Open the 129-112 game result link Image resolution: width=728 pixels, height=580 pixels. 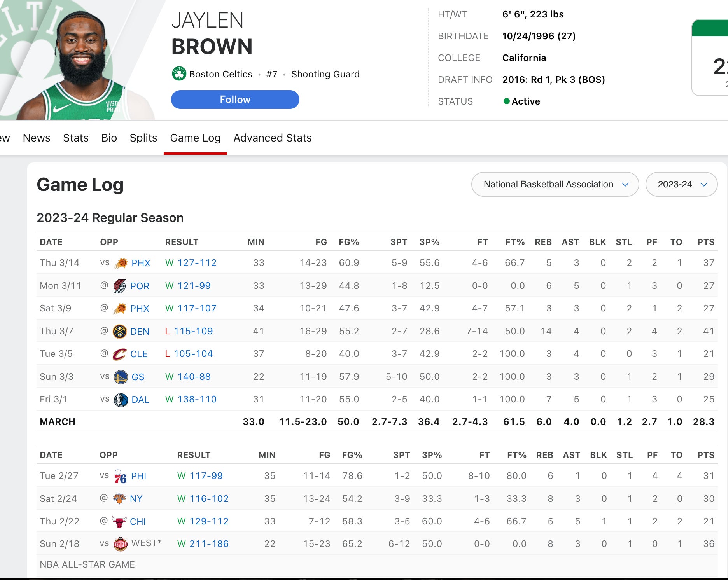pos(209,521)
